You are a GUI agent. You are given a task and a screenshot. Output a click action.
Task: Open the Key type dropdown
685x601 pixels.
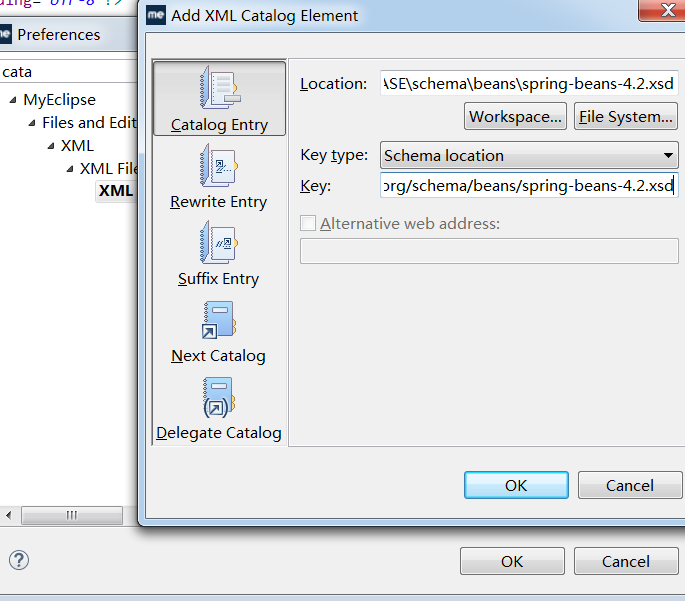529,155
